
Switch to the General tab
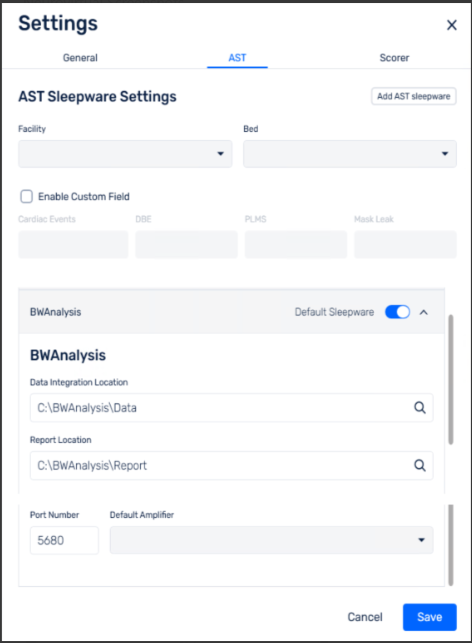(80, 58)
